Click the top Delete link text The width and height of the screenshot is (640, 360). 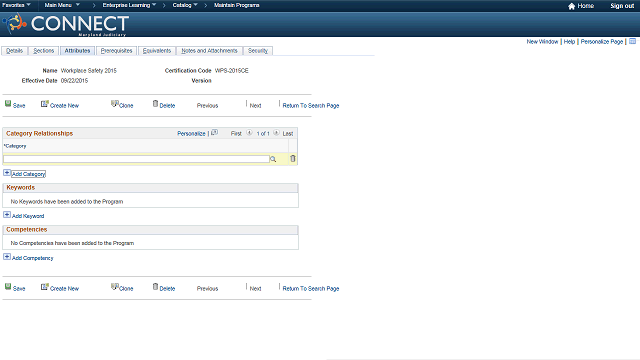pos(167,105)
